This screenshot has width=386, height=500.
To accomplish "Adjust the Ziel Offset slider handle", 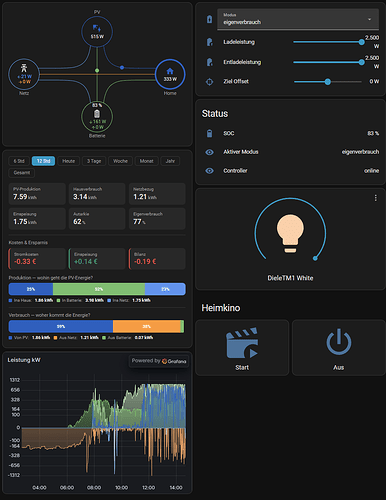I will coord(328,82).
